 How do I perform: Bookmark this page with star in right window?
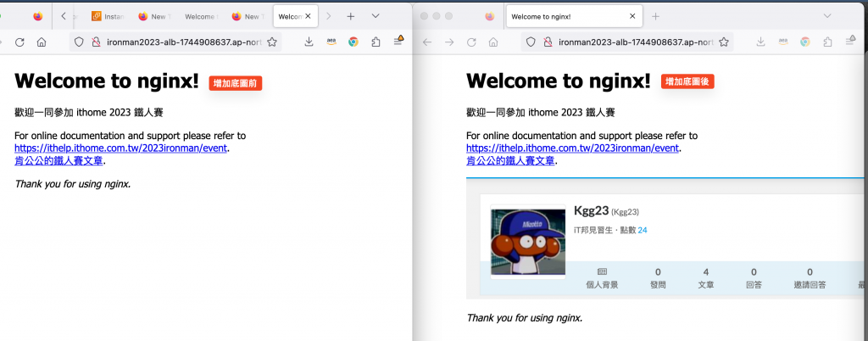point(724,42)
